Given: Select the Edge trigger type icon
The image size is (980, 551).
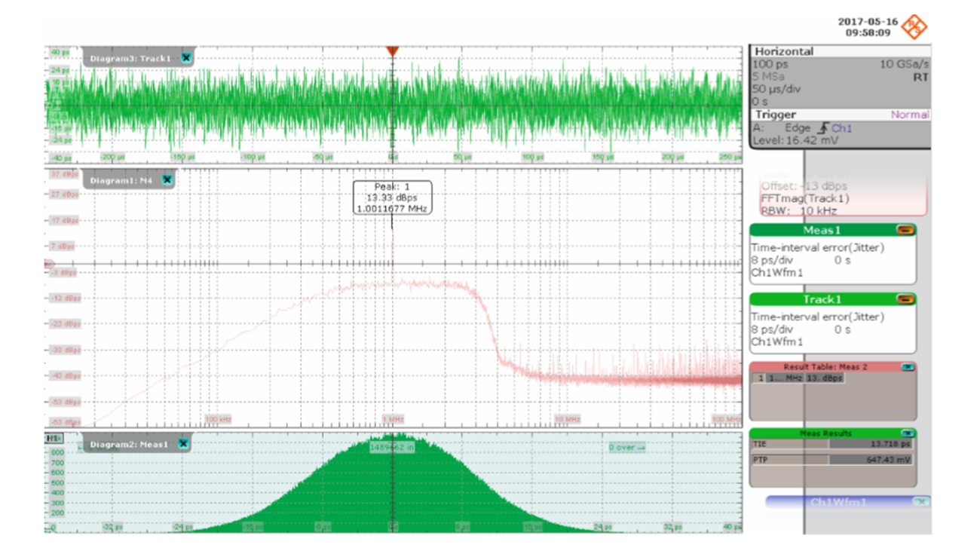Looking at the screenshot, I should pos(822,128).
